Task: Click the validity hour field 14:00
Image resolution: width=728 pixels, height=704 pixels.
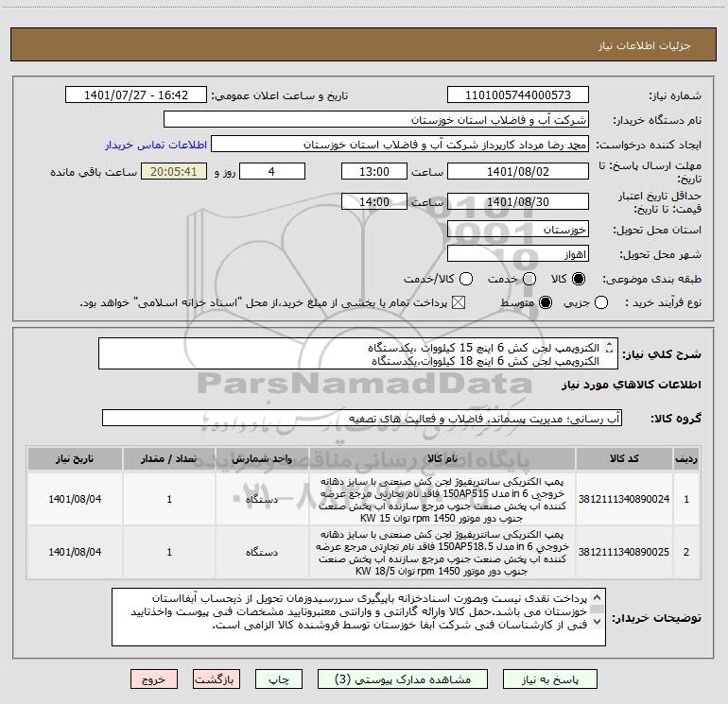Action: pos(374,201)
